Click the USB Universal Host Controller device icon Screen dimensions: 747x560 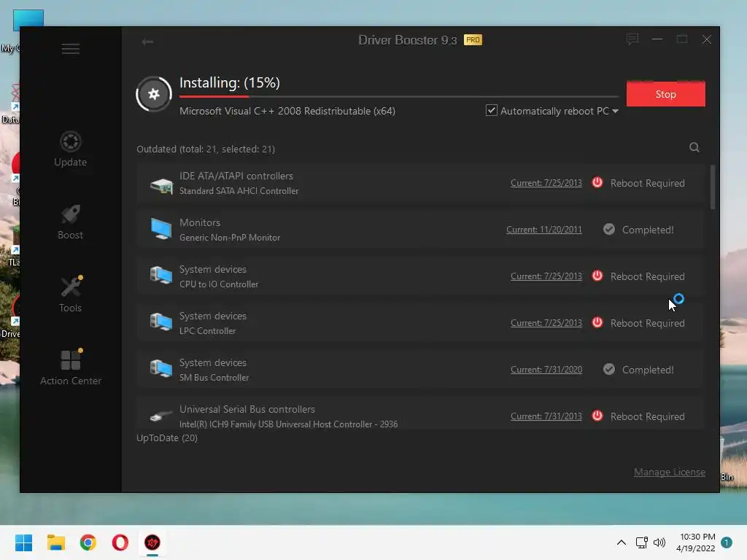coord(161,416)
